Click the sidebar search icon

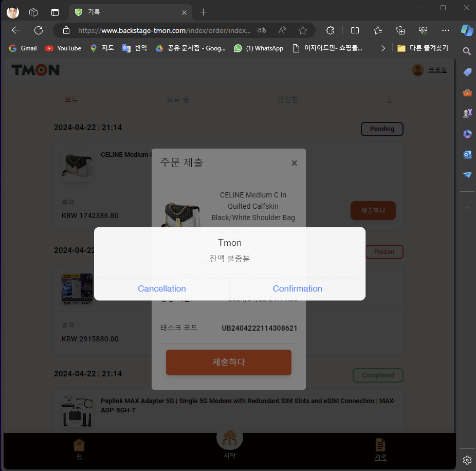pos(467,51)
